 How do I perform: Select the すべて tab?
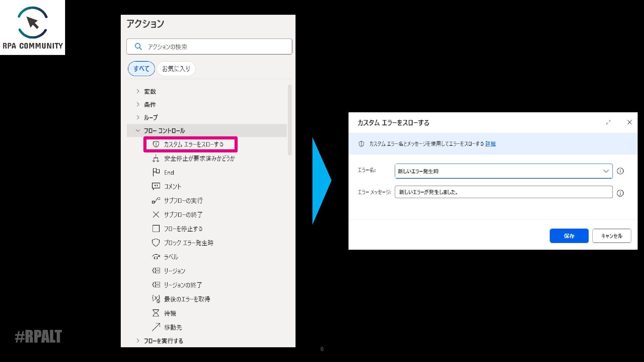[141, 69]
